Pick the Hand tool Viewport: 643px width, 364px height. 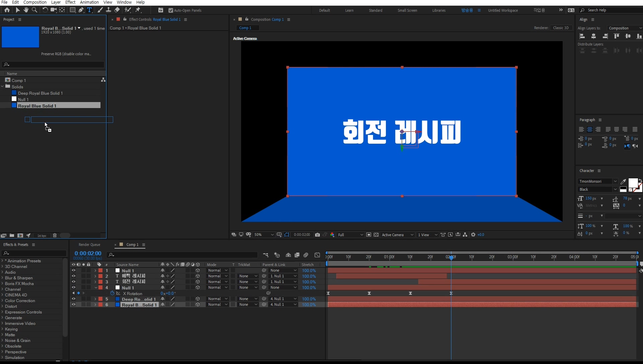(x=26, y=10)
